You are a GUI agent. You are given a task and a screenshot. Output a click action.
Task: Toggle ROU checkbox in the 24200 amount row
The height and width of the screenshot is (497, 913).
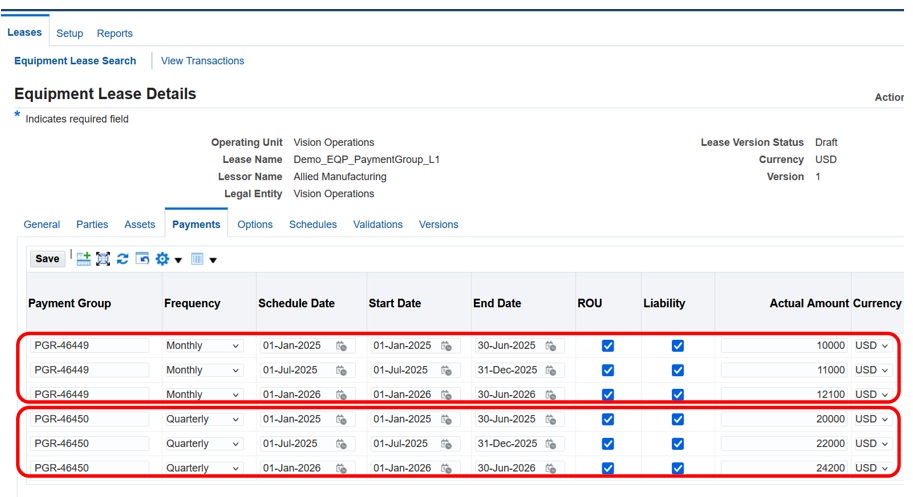[x=608, y=468]
